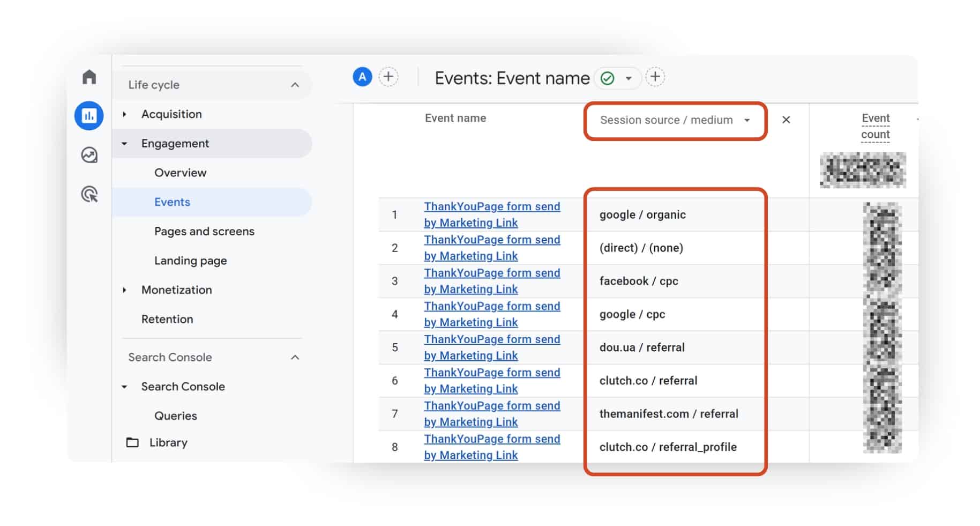
Task: Click the plus icon after report title
Action: point(655,77)
